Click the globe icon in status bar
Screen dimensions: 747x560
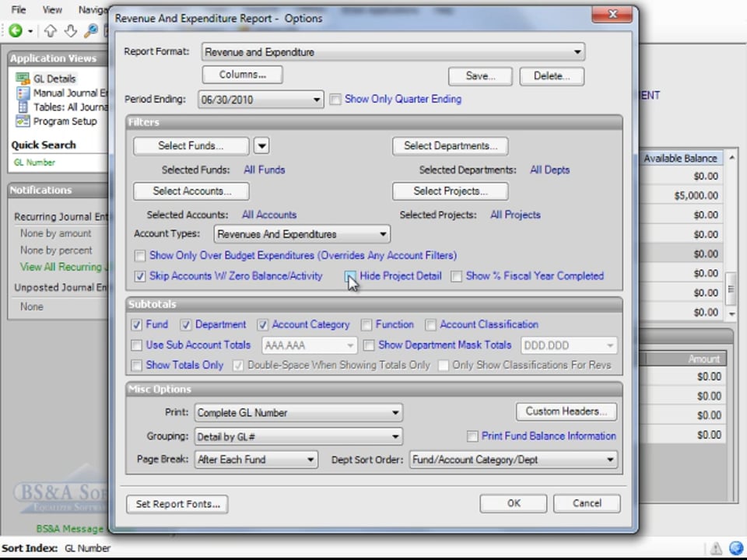[x=736, y=548]
